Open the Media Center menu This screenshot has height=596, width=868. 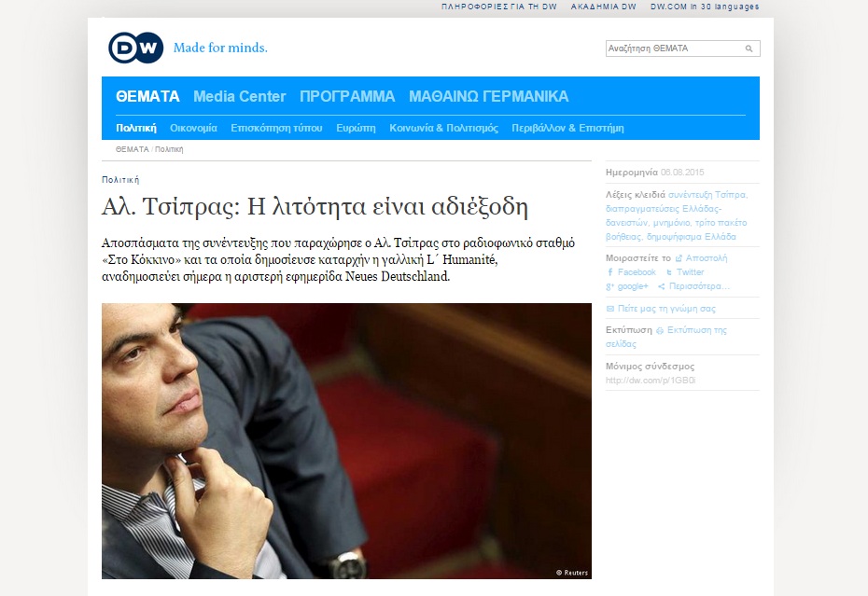click(239, 96)
